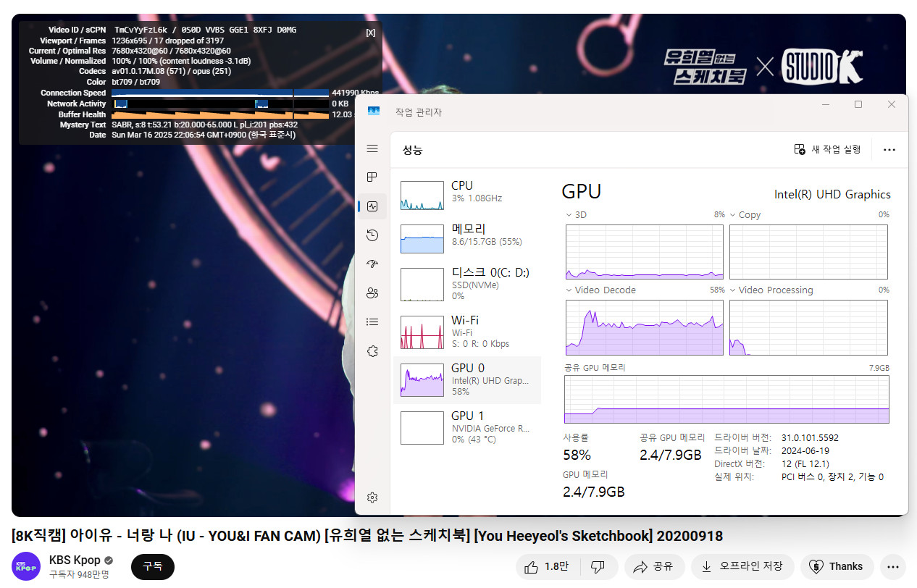917x588 pixels.
Task: Click the shared GPU memory graph
Action: tap(727, 399)
